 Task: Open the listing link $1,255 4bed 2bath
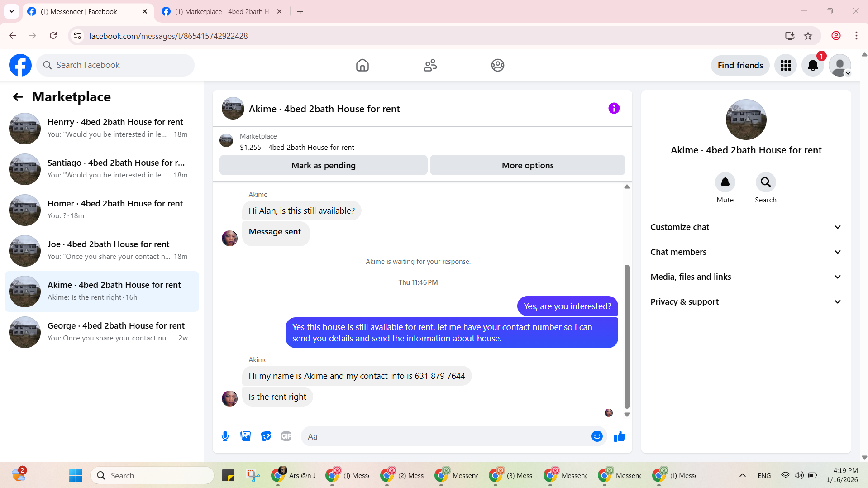pyautogui.click(x=297, y=147)
